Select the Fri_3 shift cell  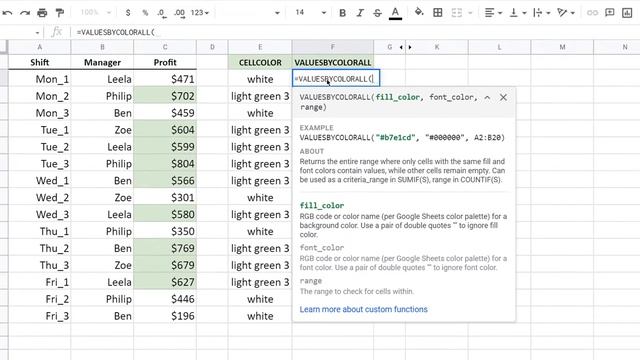tap(40, 316)
